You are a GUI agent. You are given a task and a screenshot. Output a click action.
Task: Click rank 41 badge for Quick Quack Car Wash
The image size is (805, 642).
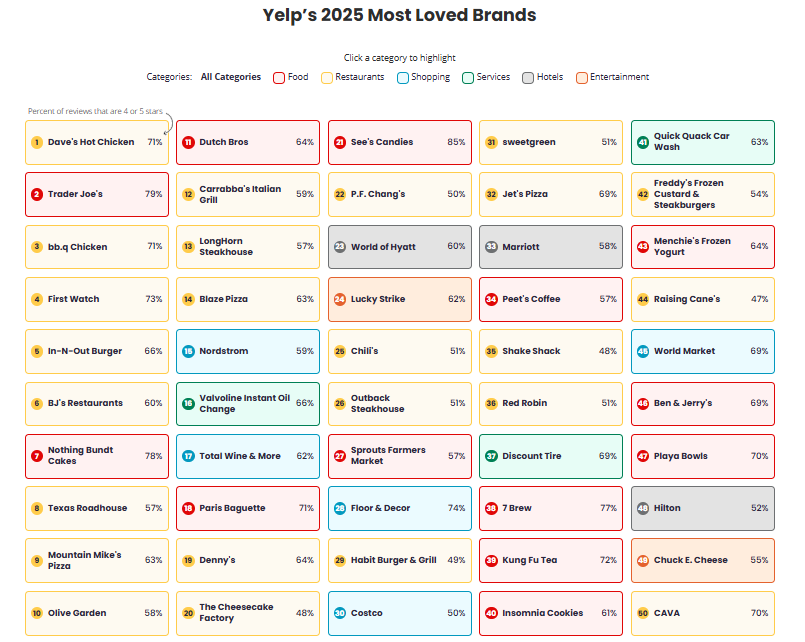coord(642,142)
